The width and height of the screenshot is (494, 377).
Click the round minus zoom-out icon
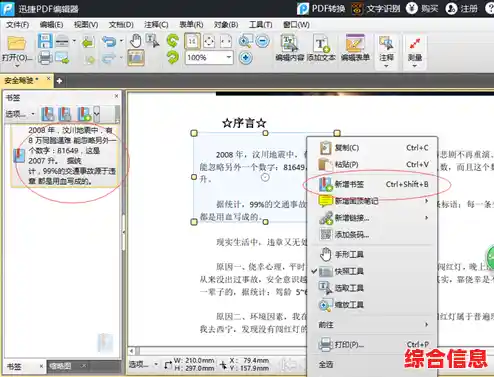[x=262, y=41]
